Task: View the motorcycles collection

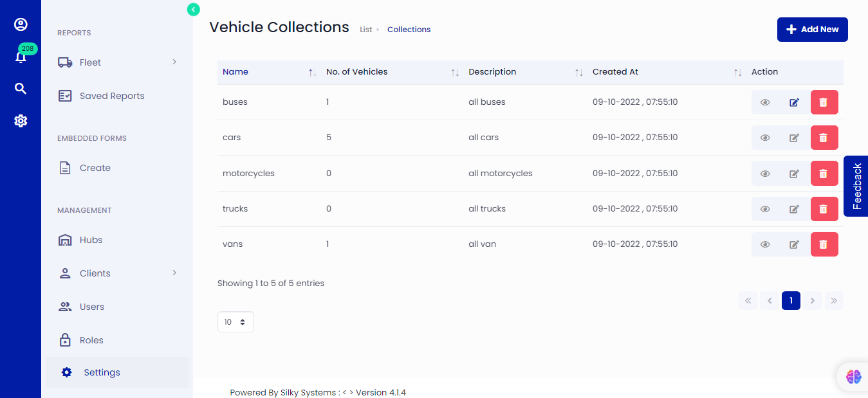Action: (764, 173)
